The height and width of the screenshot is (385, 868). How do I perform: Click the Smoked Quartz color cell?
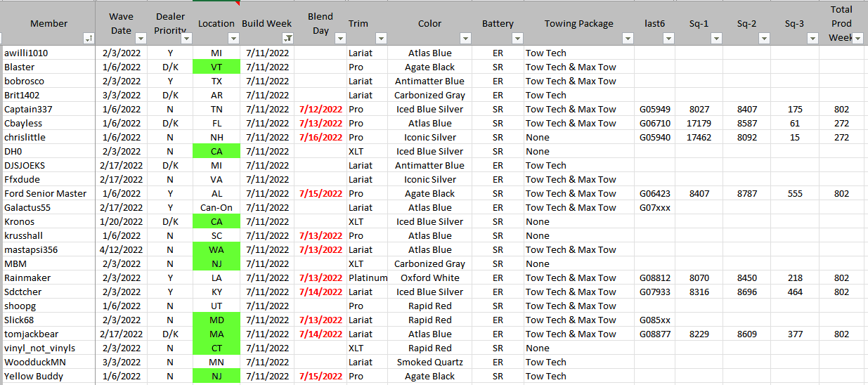click(x=429, y=363)
